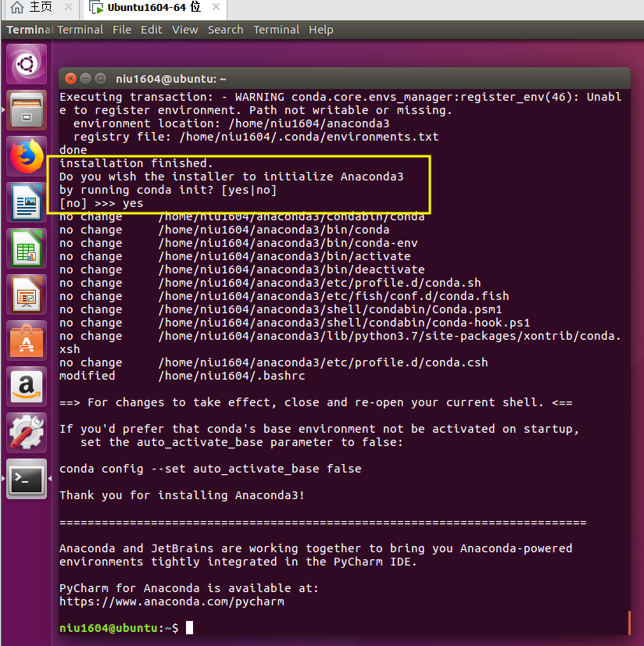Open Ubuntu Software center from the dock
Image resolution: width=644 pixels, height=646 pixels.
pos(27,341)
